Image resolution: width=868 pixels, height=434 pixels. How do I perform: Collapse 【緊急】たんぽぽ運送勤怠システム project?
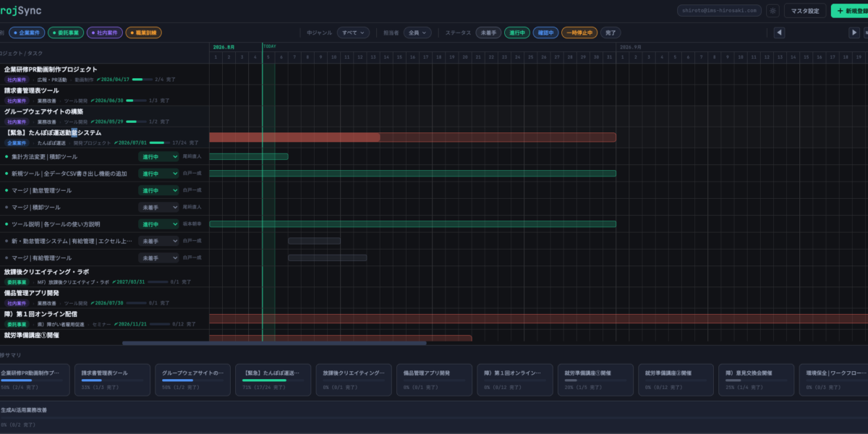coord(105,137)
